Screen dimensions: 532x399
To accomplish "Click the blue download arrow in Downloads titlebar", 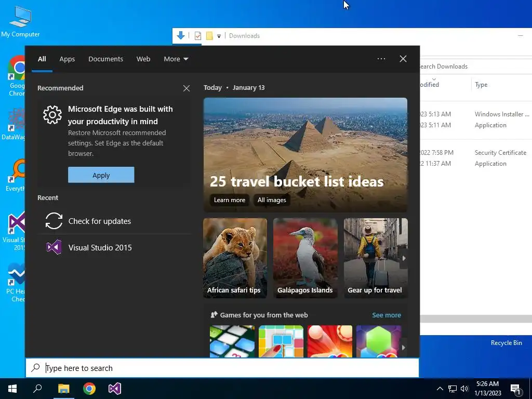I will point(181,35).
